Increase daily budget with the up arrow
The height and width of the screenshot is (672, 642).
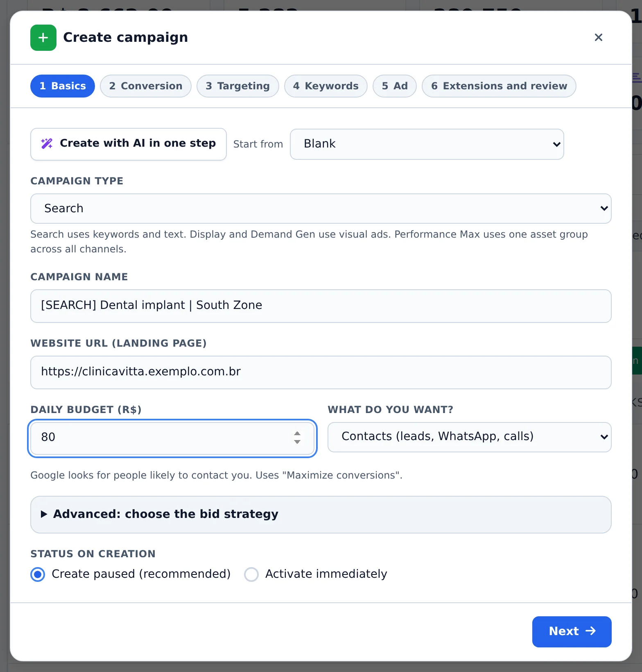tap(297, 434)
